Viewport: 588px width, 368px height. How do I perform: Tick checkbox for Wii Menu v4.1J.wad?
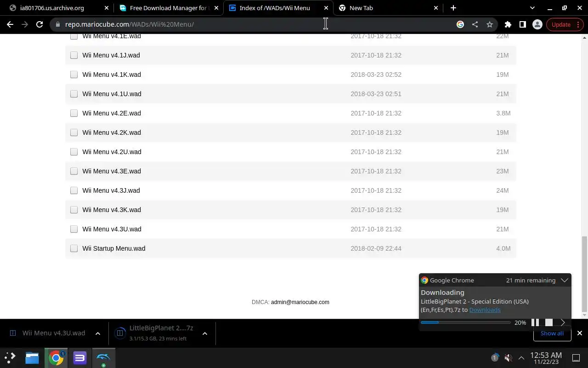pos(74,55)
